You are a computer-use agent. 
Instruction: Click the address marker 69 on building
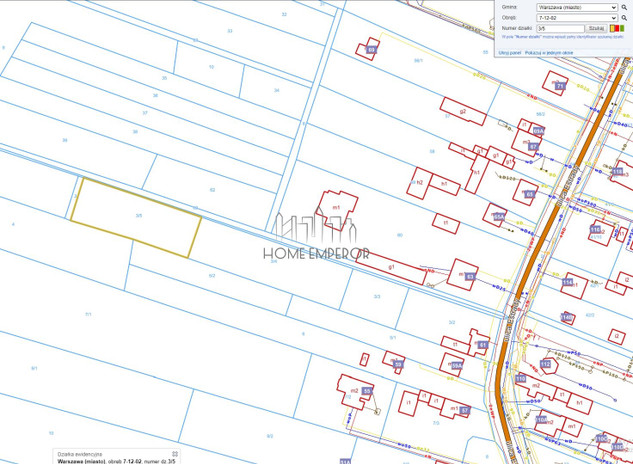tap(372, 49)
